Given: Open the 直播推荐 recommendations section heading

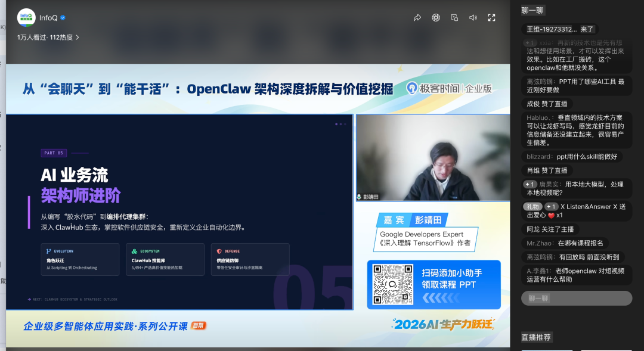Looking at the screenshot, I should point(536,337).
